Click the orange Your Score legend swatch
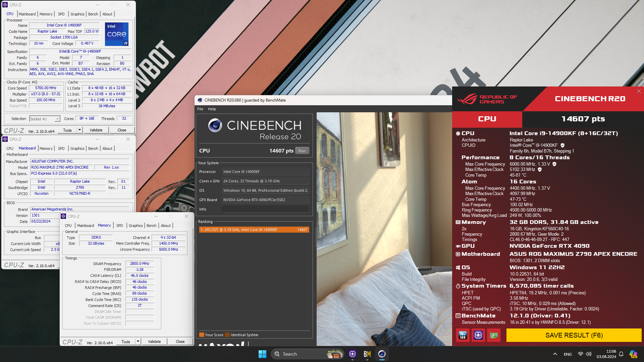 coord(202,335)
